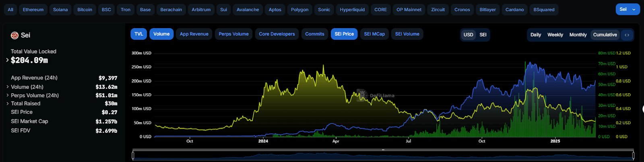Open the Avalanche chain link
Image resolution: width=644 pixels, height=162 pixels.
coord(248,10)
